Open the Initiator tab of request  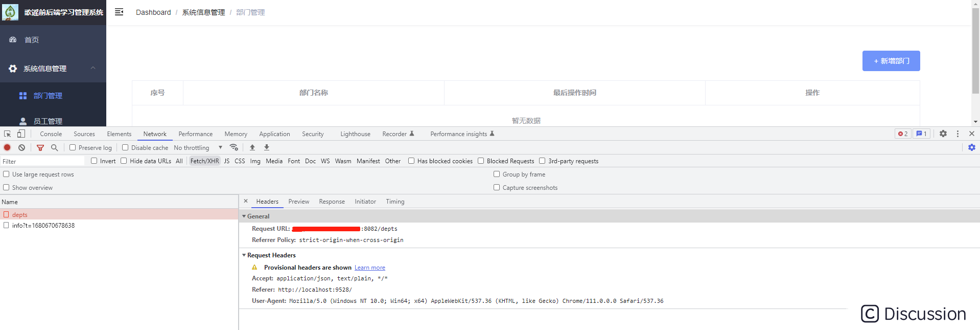(365, 202)
